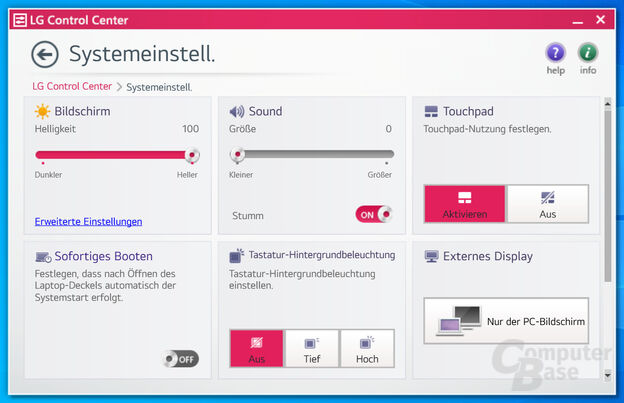
Task: Open Erweiterte Einstellungen link
Action: click(x=88, y=221)
